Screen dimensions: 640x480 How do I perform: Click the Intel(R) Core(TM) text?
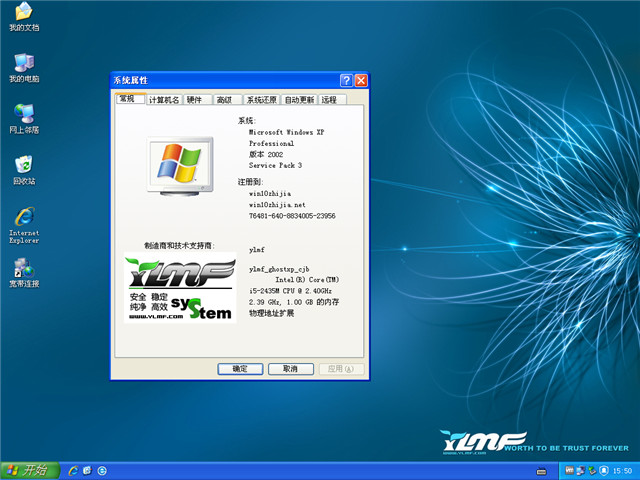(307, 280)
